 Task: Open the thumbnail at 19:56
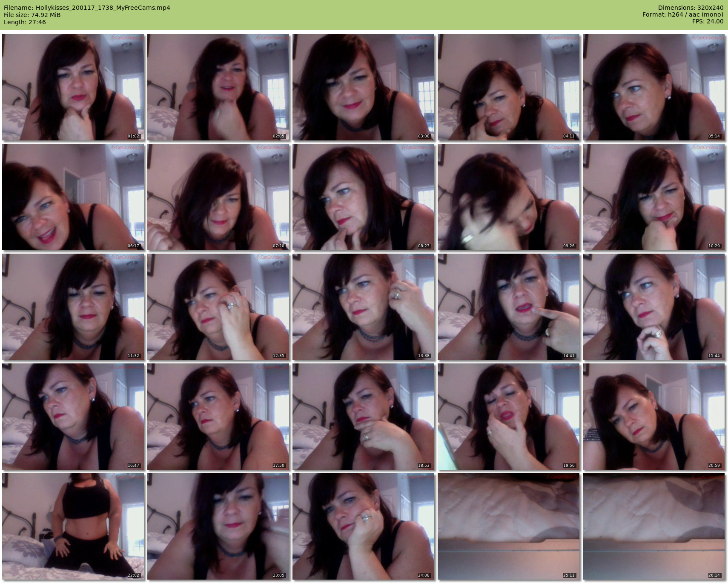(509, 417)
